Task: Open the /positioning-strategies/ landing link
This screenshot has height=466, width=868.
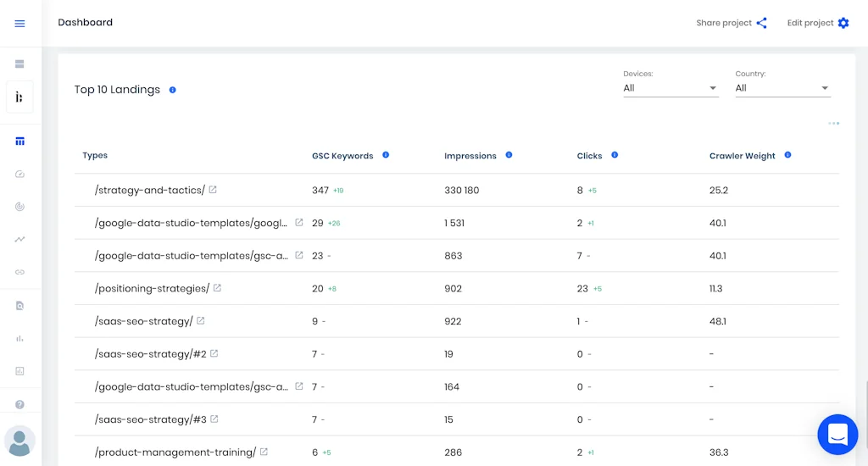Action: pos(153,289)
